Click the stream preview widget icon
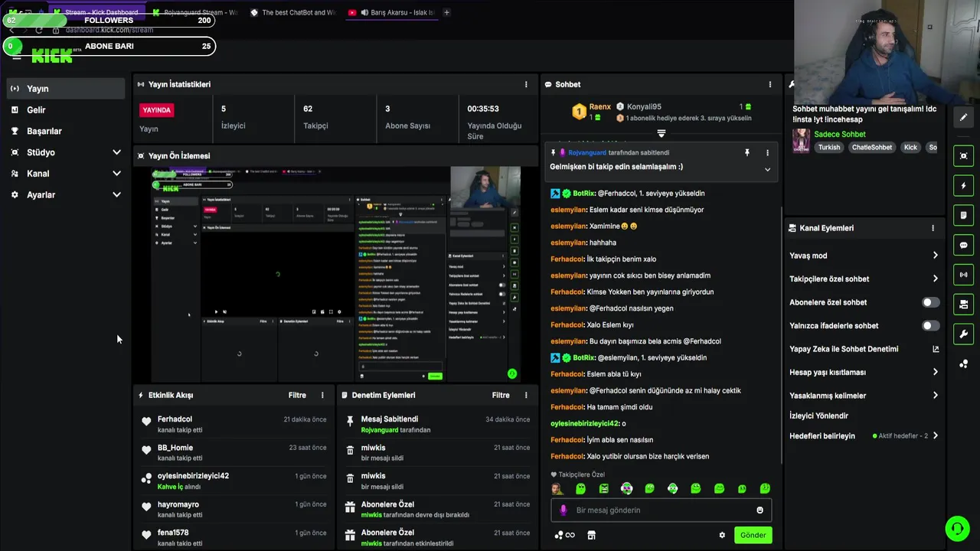 [963, 155]
